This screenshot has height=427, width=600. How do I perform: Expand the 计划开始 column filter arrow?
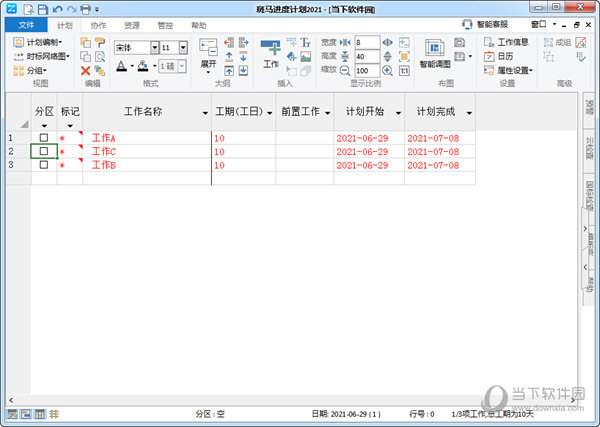398,114
